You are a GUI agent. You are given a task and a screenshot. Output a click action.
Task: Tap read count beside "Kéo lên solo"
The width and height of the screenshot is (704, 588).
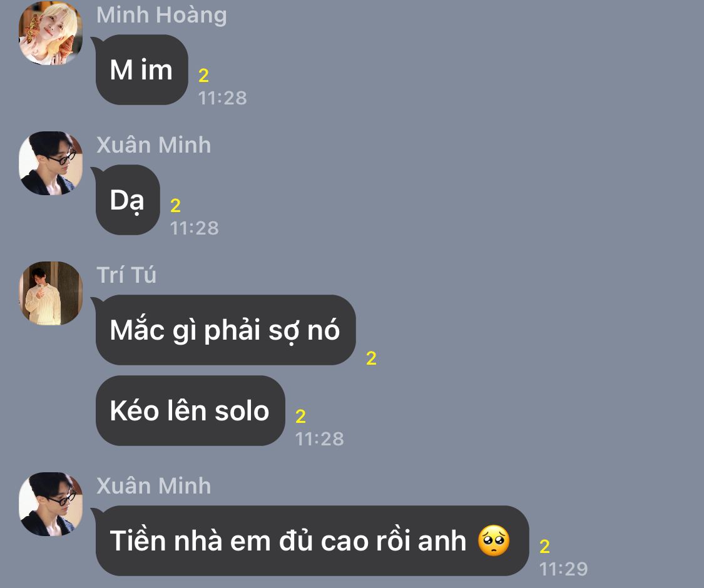pos(300,417)
